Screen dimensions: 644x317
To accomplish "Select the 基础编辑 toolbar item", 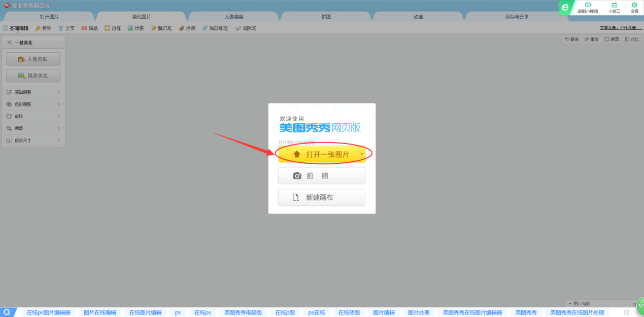I will click(x=16, y=28).
